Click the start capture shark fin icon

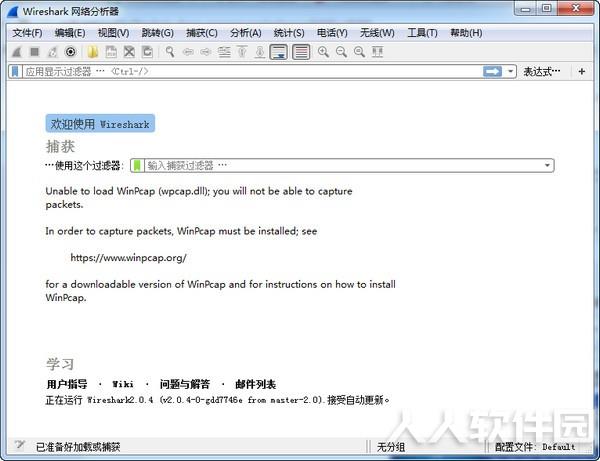point(16,52)
